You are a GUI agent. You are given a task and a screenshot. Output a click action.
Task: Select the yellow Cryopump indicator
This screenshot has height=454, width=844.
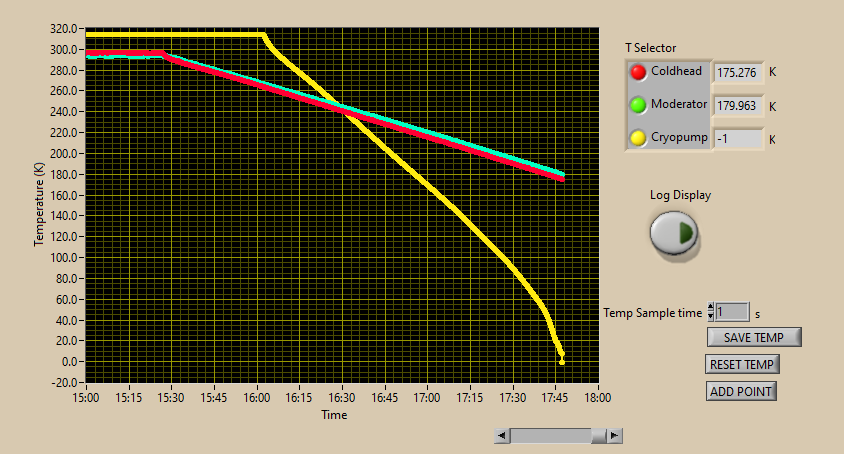coord(638,138)
